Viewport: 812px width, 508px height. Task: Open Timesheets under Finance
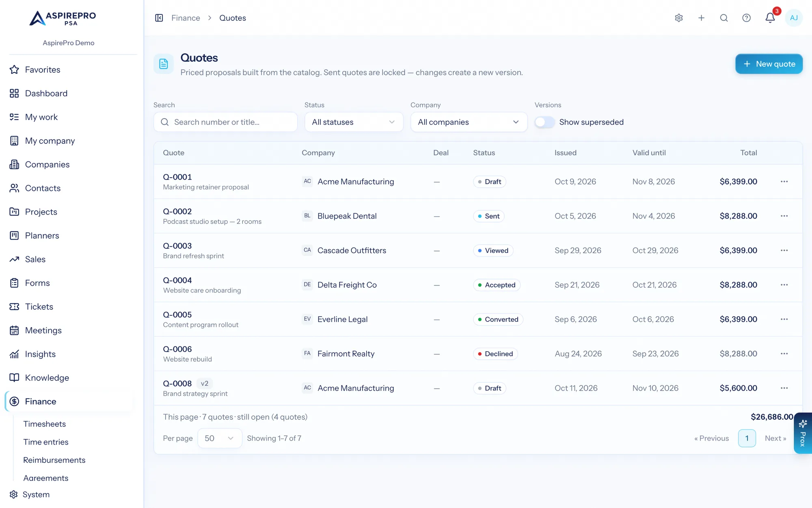45,424
